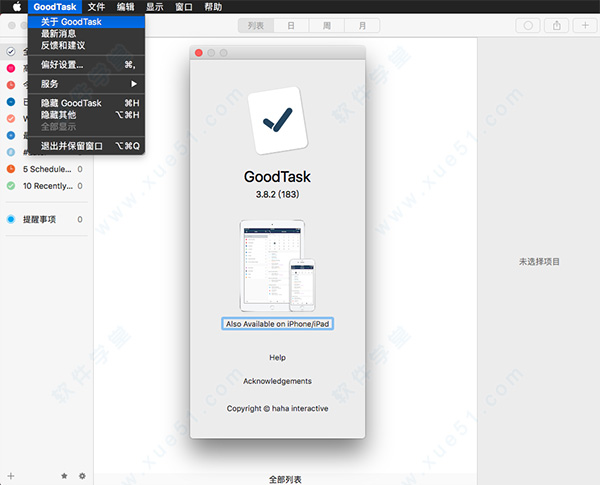The height and width of the screenshot is (485, 600).
Task: Select 隐藏 GoodTask menu entry
Action: click(86, 103)
